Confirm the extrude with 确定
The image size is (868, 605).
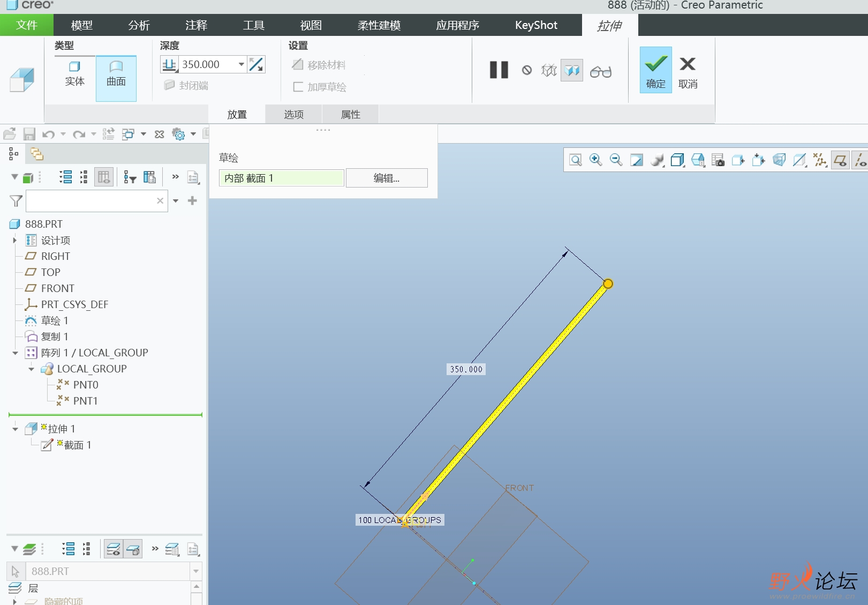click(655, 70)
